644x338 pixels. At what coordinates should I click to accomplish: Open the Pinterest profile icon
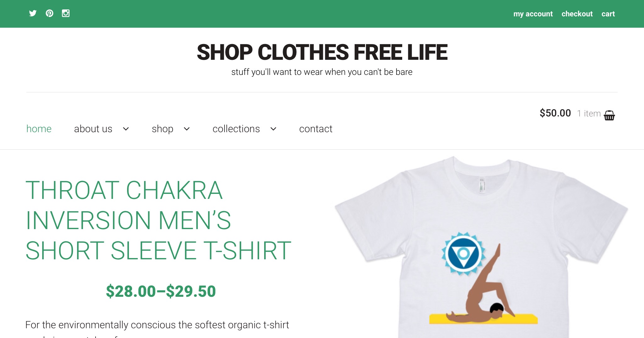point(49,13)
